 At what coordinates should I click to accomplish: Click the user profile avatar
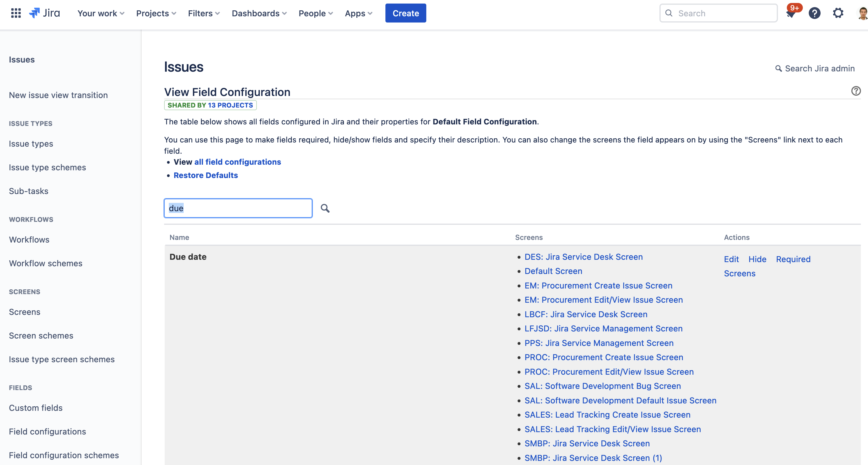[x=862, y=14]
